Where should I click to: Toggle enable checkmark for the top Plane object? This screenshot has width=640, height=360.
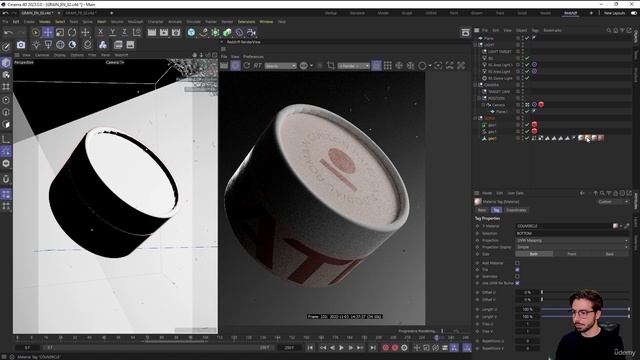(527, 38)
